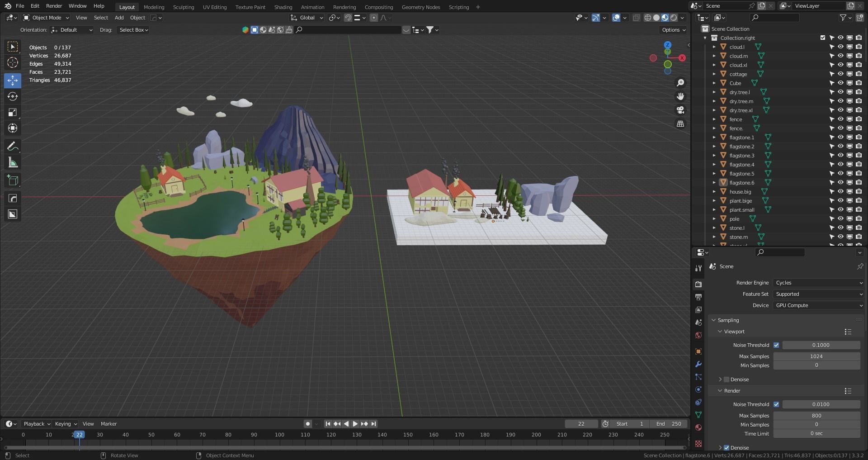Switch to rendered viewport shading
This screenshot has width=868, height=460.
click(x=674, y=18)
